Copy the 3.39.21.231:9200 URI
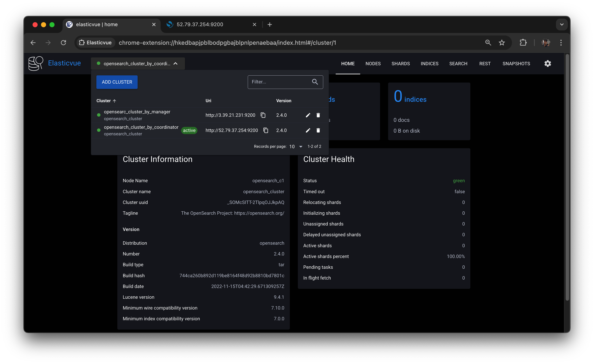The image size is (594, 364). pos(263,115)
